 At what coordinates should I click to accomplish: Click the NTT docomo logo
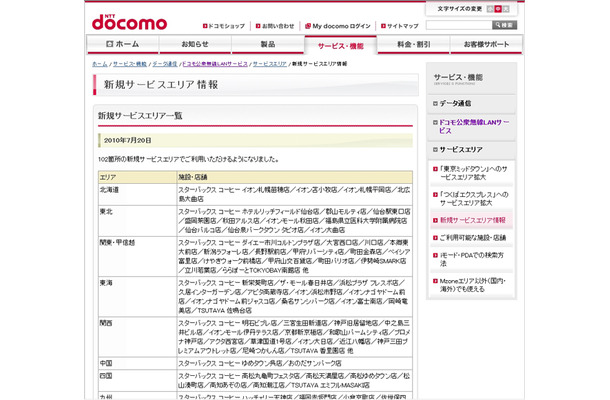(x=130, y=22)
